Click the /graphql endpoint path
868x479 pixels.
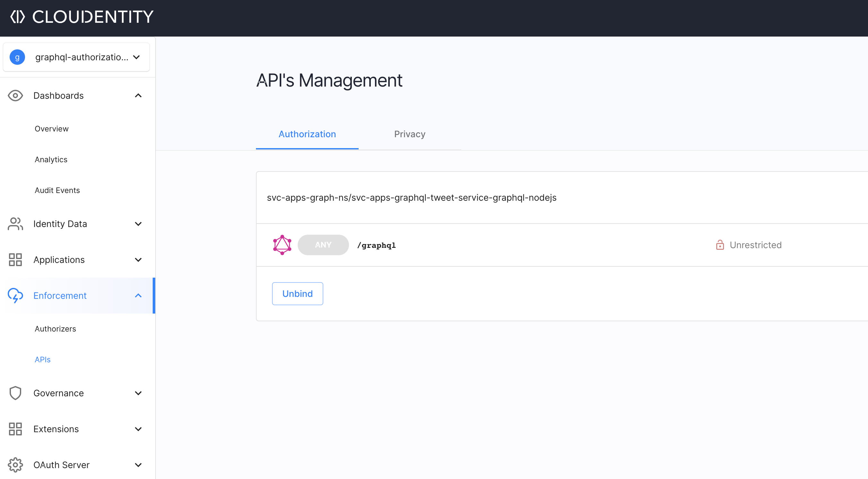click(376, 245)
